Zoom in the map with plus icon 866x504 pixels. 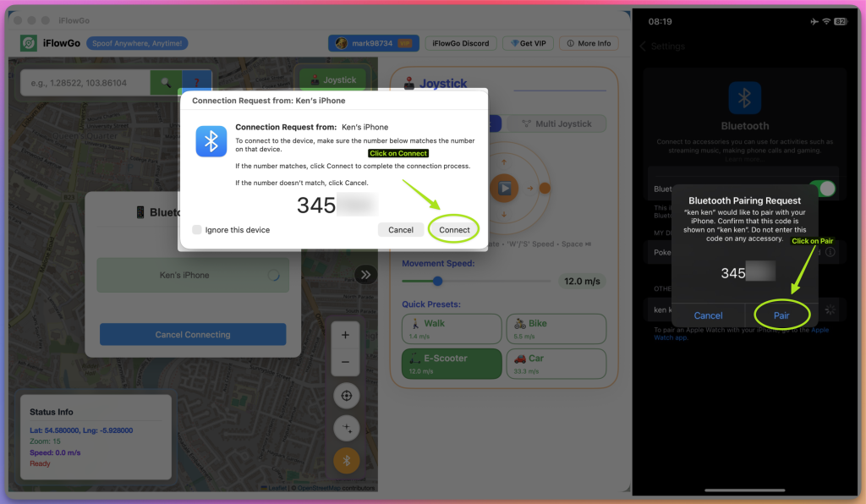(x=345, y=335)
